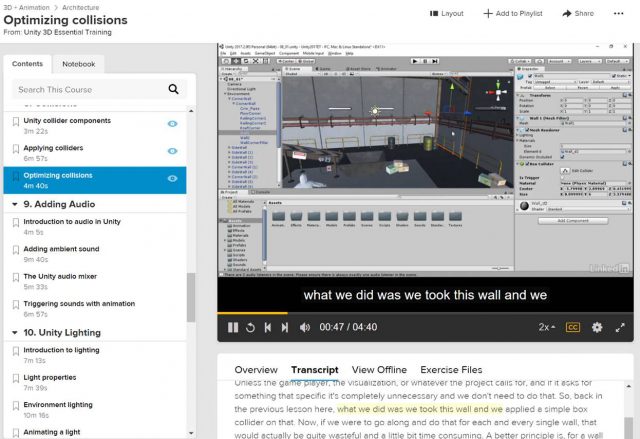Click the course search magnifier icon
This screenshot has height=439, width=640.
tap(173, 89)
